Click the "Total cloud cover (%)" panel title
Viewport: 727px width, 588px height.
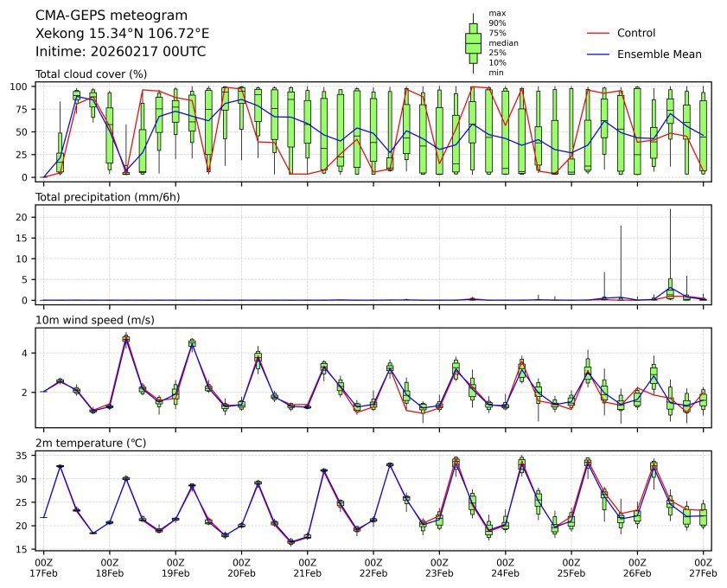[x=91, y=74]
